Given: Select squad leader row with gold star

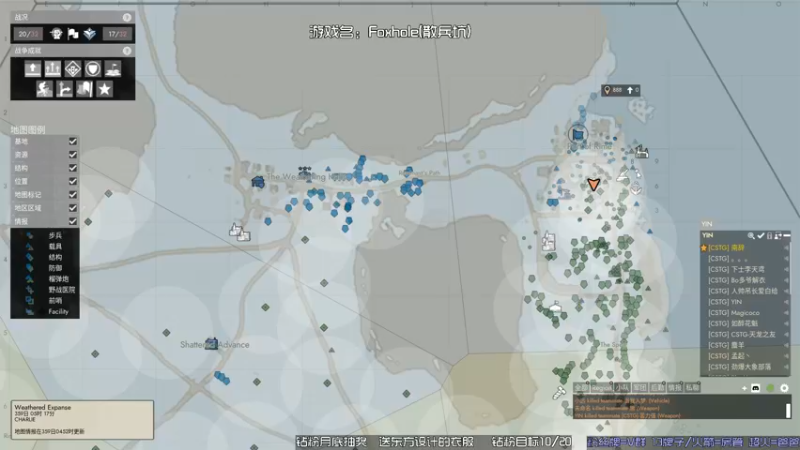Looking at the screenshot, I should 745,248.
